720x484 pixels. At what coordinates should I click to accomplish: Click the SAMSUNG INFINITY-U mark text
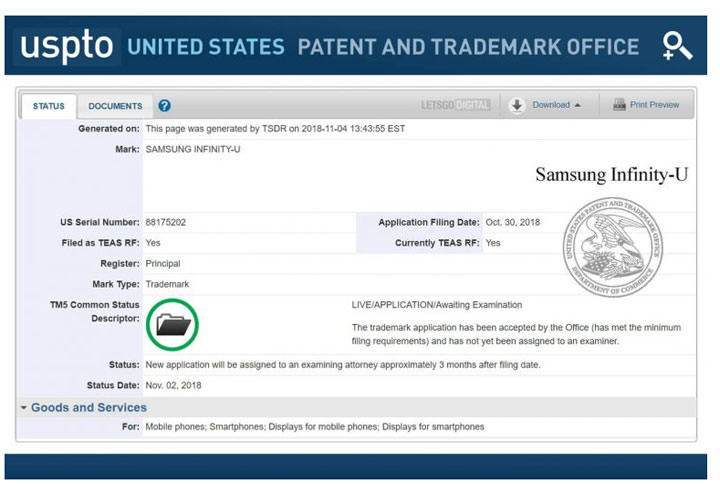click(193, 149)
